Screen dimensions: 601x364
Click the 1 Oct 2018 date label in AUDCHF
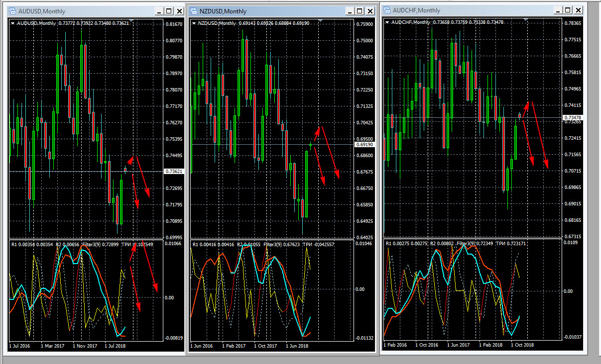pyautogui.click(x=522, y=345)
